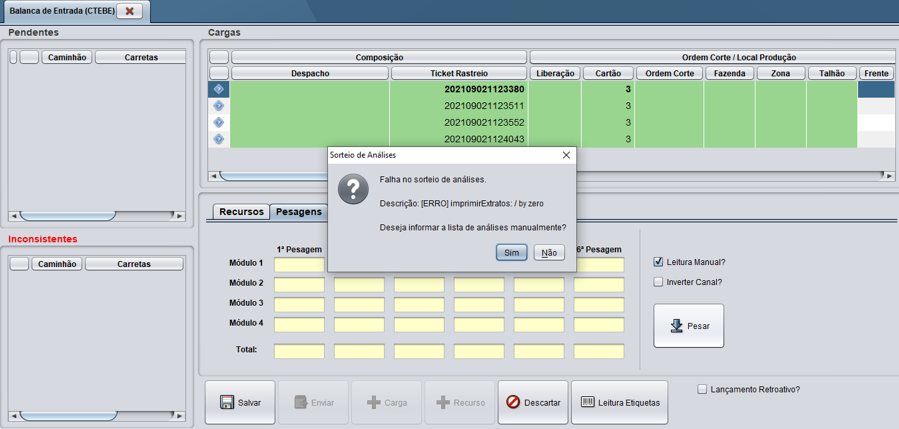Click Pendentes scrollbar right arrow

tap(180, 216)
